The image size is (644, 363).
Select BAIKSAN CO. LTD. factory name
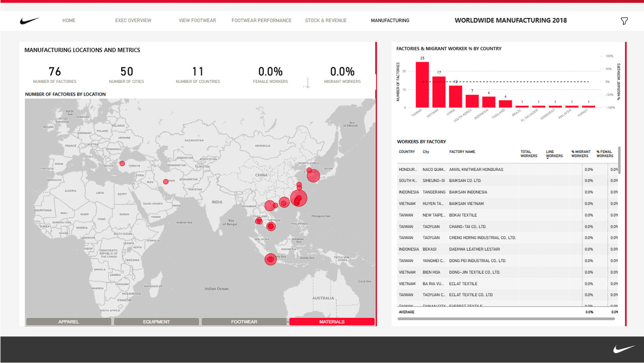(x=465, y=180)
